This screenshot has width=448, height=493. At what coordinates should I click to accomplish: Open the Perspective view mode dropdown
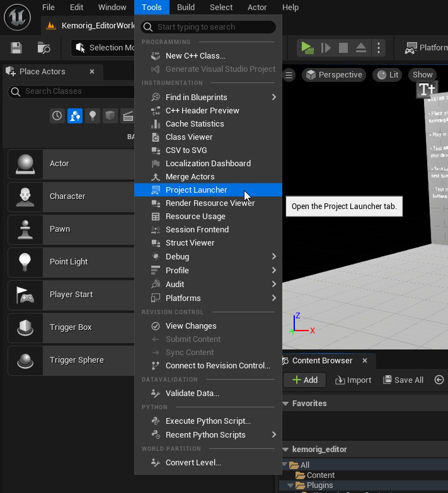pos(334,75)
